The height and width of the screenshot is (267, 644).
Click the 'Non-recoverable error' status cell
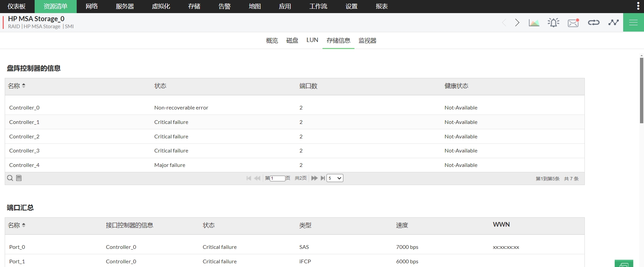(x=181, y=108)
